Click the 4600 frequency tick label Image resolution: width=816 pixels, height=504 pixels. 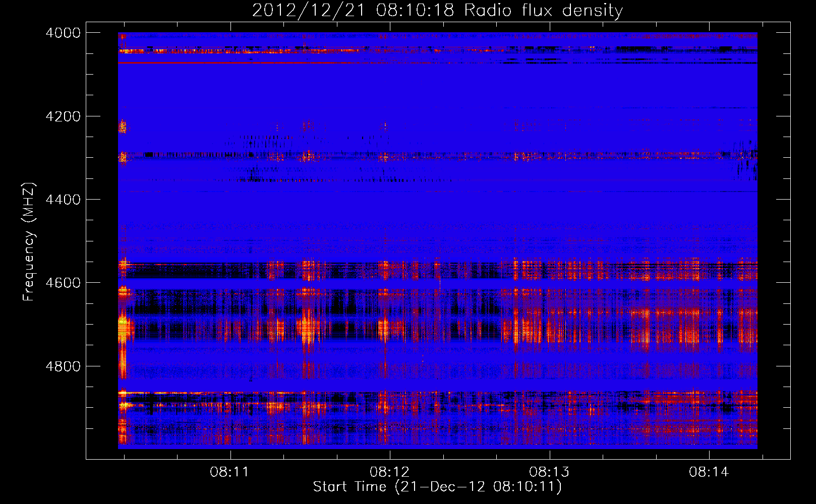point(63,283)
